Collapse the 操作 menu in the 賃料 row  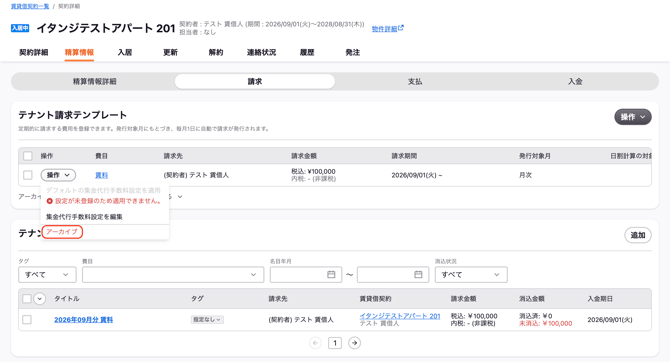click(58, 175)
